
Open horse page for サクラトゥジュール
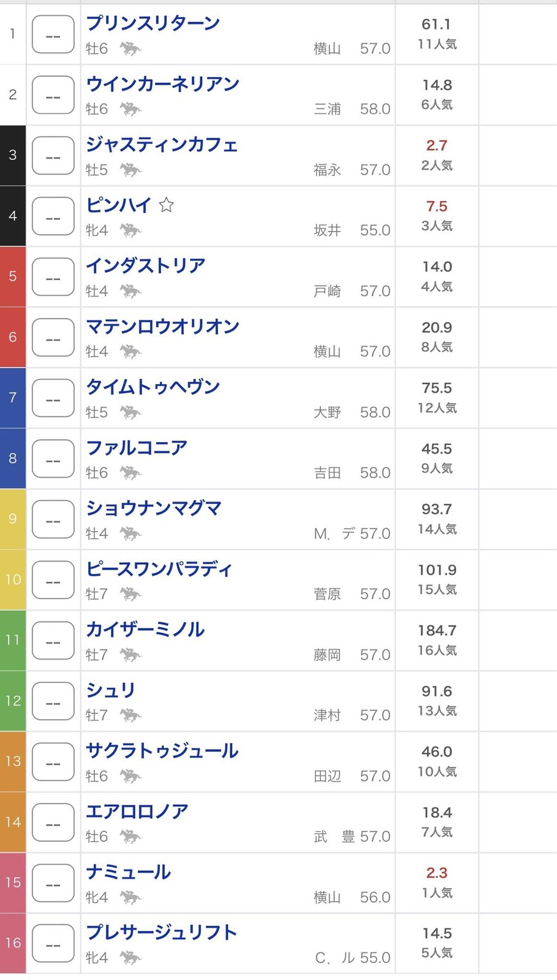point(162,751)
